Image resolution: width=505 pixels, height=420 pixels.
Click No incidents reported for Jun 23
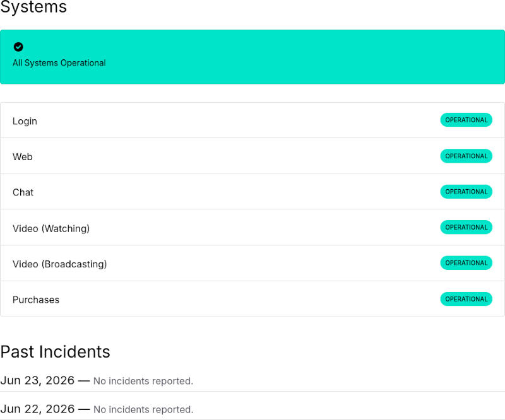click(x=143, y=381)
